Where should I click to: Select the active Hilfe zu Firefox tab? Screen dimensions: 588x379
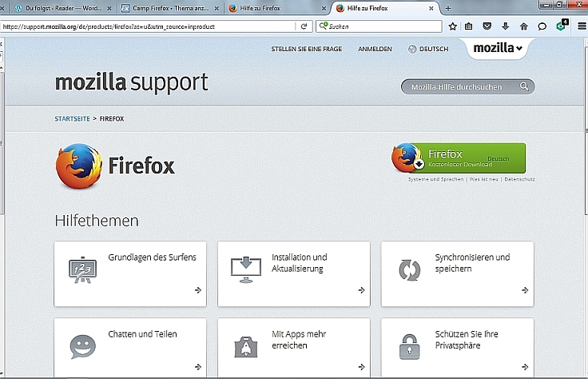[x=383, y=8]
